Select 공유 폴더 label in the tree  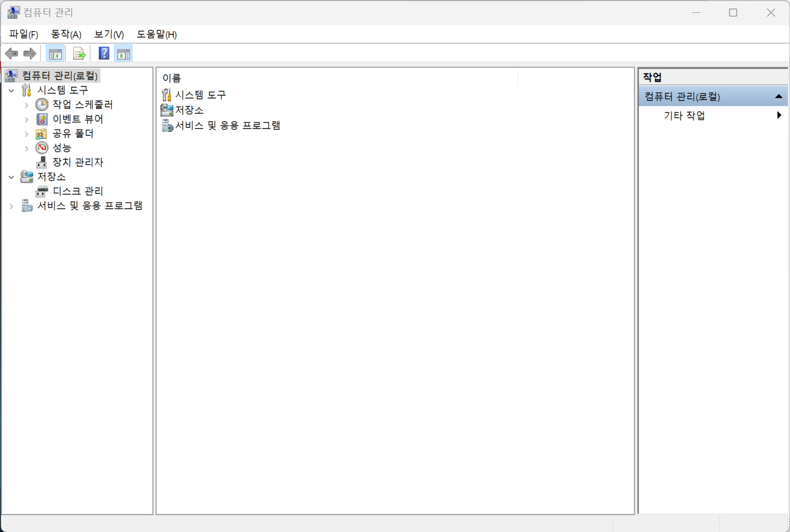click(x=73, y=134)
